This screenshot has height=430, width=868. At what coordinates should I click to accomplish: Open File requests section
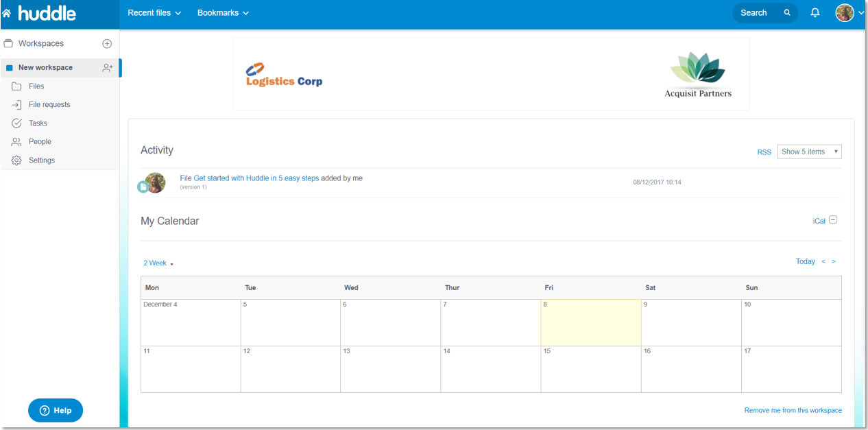(49, 105)
